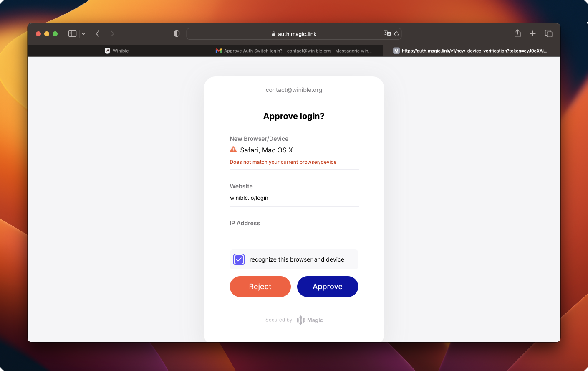Approve the login request
Screen dimensions: 588x371
[328, 287]
